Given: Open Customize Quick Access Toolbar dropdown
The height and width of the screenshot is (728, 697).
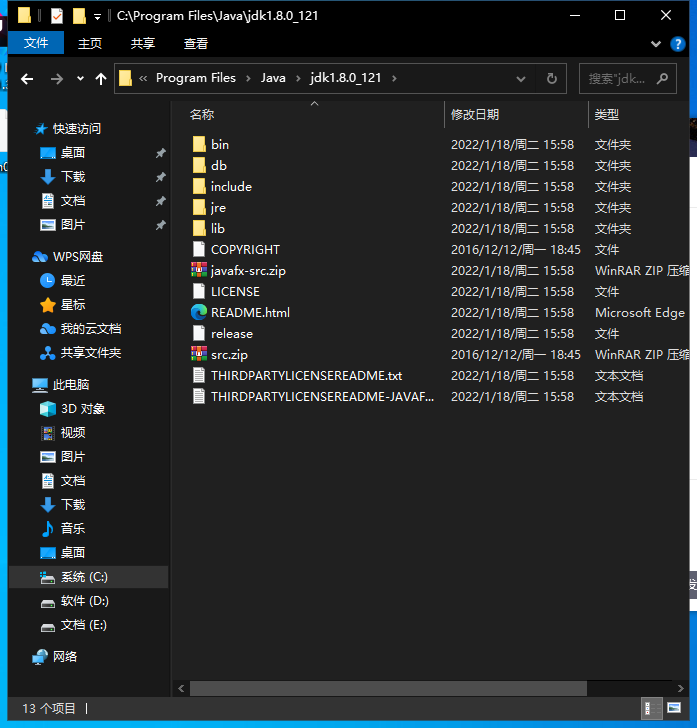Looking at the screenshot, I should pos(97,17).
